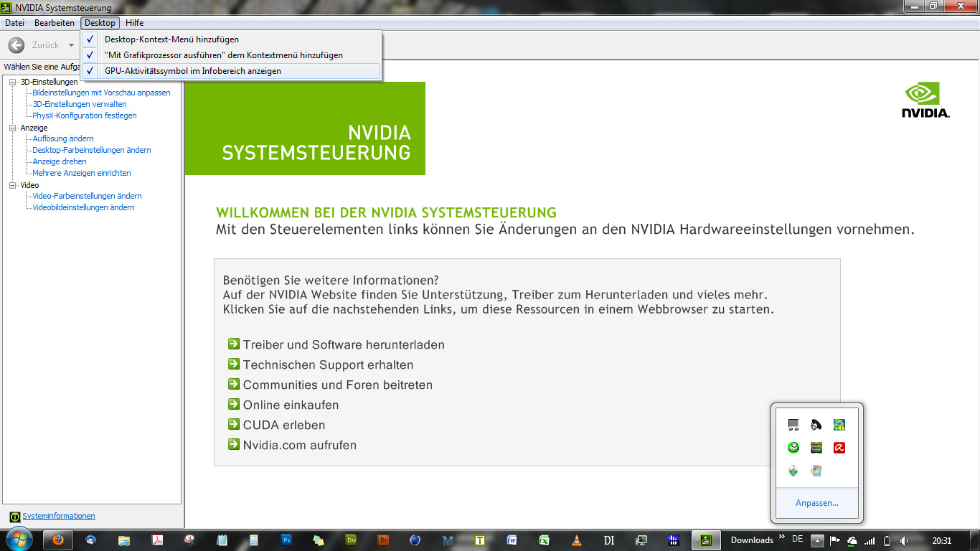
Task: Click Anpassen... in the tray popup
Action: pyautogui.click(x=817, y=503)
